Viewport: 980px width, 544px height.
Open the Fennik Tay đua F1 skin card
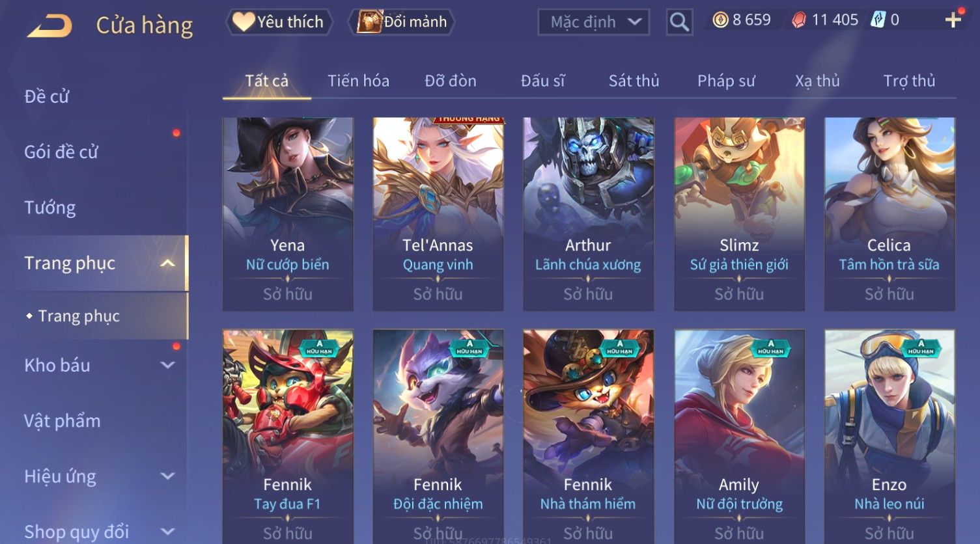point(288,436)
